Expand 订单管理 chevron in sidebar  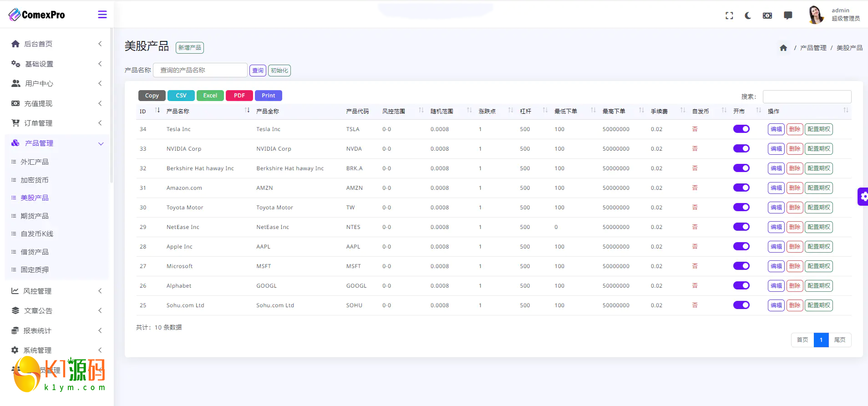[100, 123]
